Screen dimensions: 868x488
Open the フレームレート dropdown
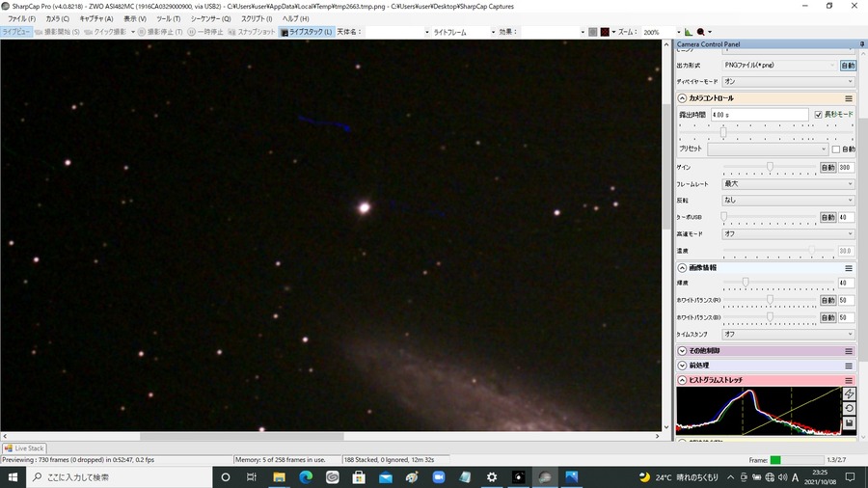coord(788,183)
